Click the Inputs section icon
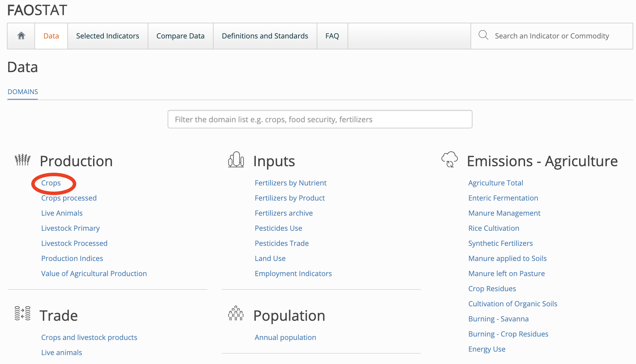 tap(236, 160)
